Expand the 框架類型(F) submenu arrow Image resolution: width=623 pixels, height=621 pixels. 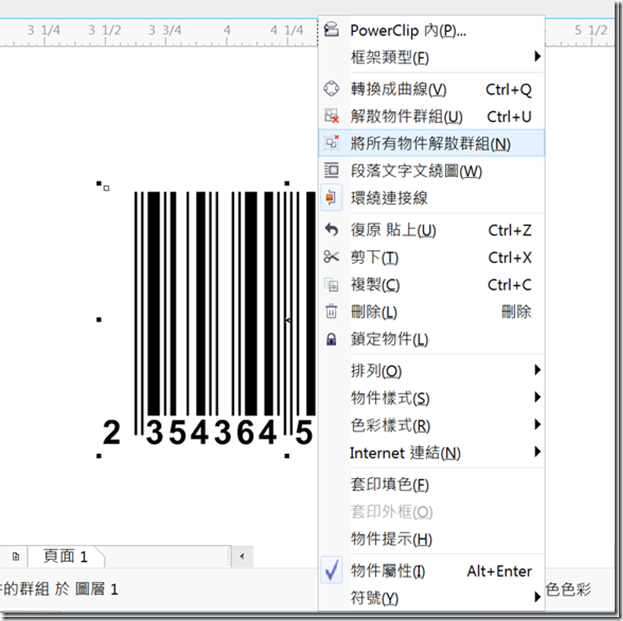tap(537, 56)
